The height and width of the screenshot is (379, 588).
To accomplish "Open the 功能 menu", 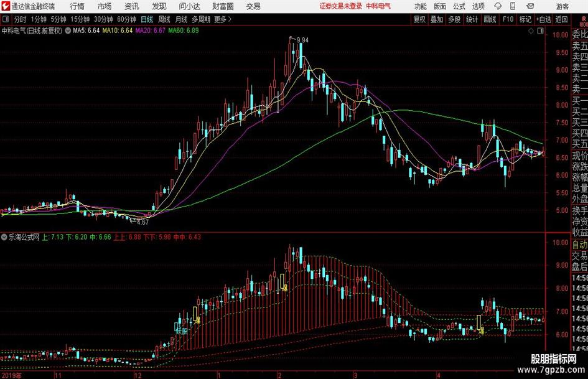I will tap(421, 6).
